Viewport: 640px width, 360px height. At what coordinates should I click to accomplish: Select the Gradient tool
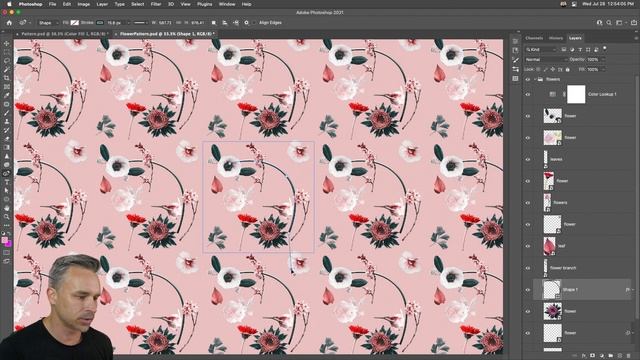7,147
